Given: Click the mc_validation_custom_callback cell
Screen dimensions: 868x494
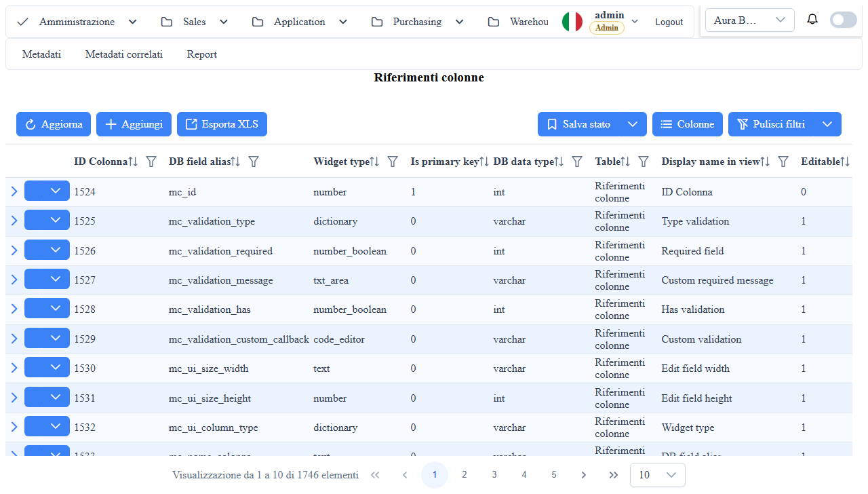Looking at the screenshot, I should (239, 339).
